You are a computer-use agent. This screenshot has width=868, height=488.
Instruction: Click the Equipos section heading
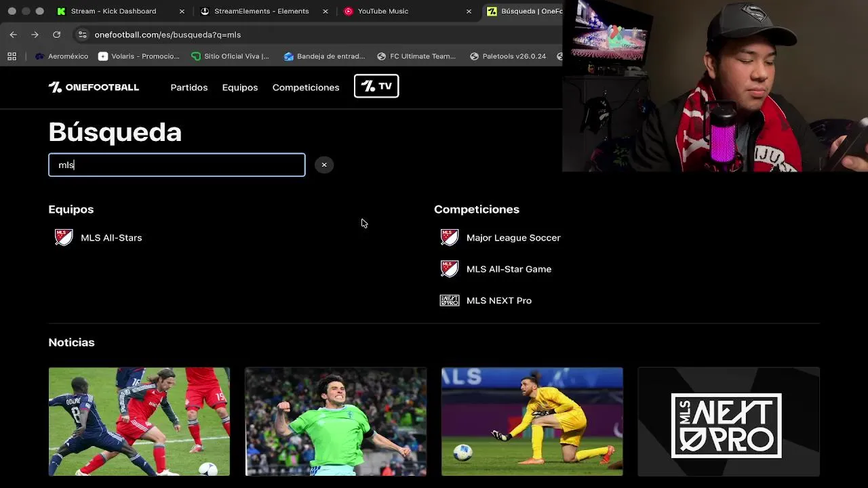pos(71,209)
